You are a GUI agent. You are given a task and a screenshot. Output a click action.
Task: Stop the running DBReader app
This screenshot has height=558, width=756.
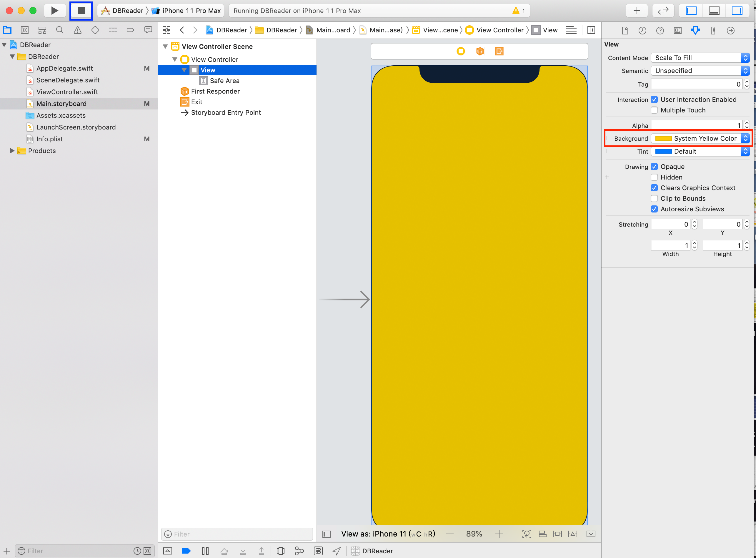click(81, 11)
